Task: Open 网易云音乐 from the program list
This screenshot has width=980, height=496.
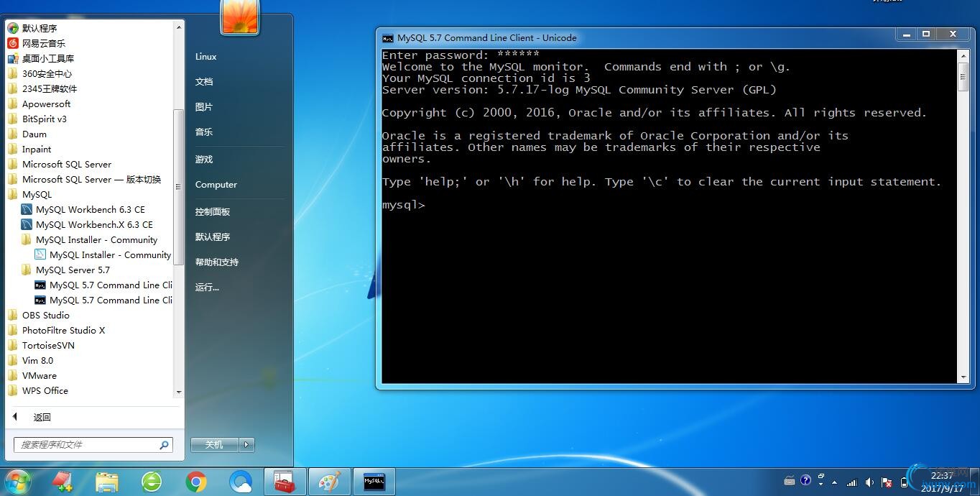Action: coord(43,43)
